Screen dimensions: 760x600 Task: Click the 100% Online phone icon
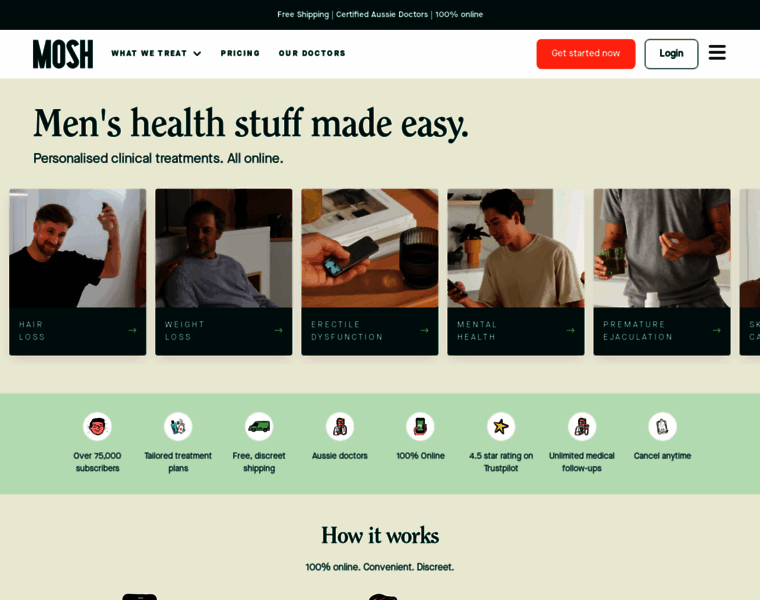click(420, 426)
